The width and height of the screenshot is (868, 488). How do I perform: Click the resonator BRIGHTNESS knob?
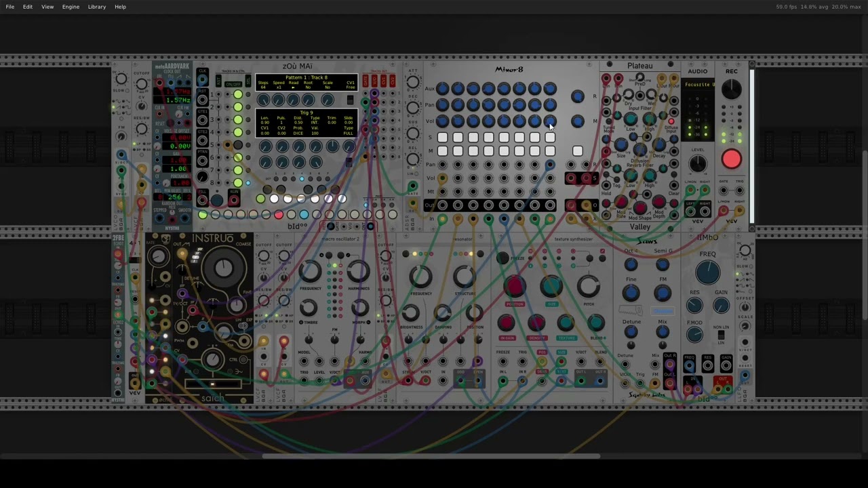click(x=410, y=313)
